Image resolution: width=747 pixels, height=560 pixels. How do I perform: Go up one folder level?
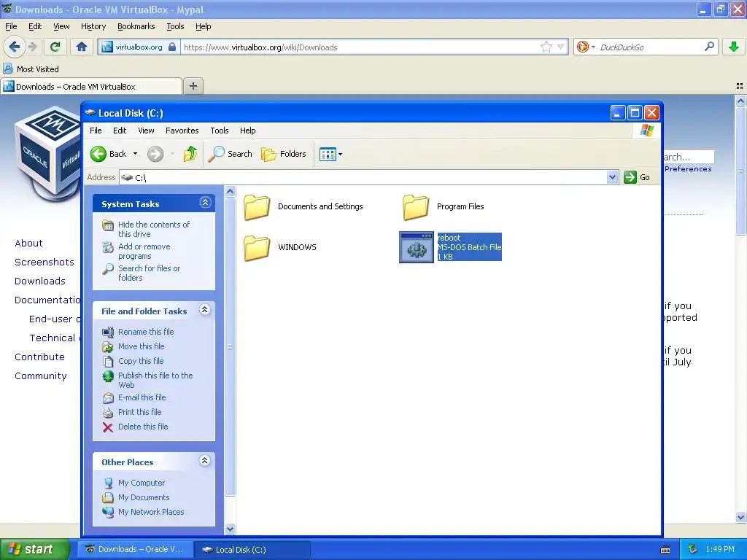click(190, 154)
